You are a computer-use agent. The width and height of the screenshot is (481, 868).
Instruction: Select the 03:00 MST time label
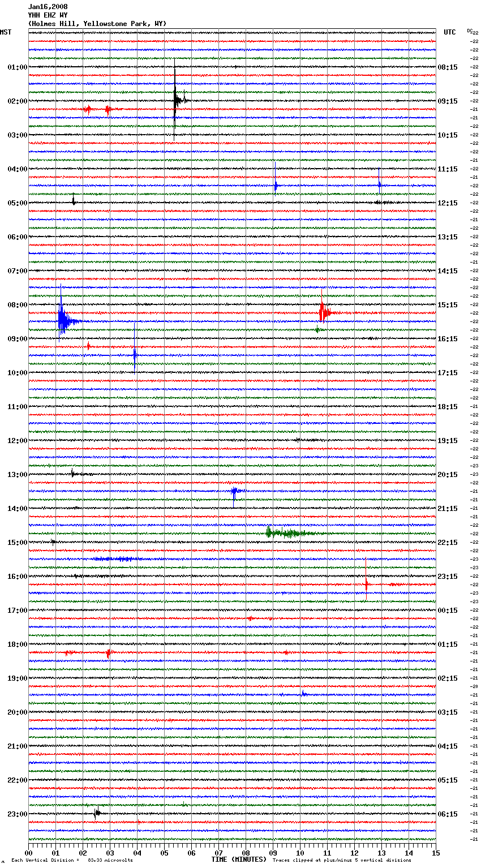[18, 135]
